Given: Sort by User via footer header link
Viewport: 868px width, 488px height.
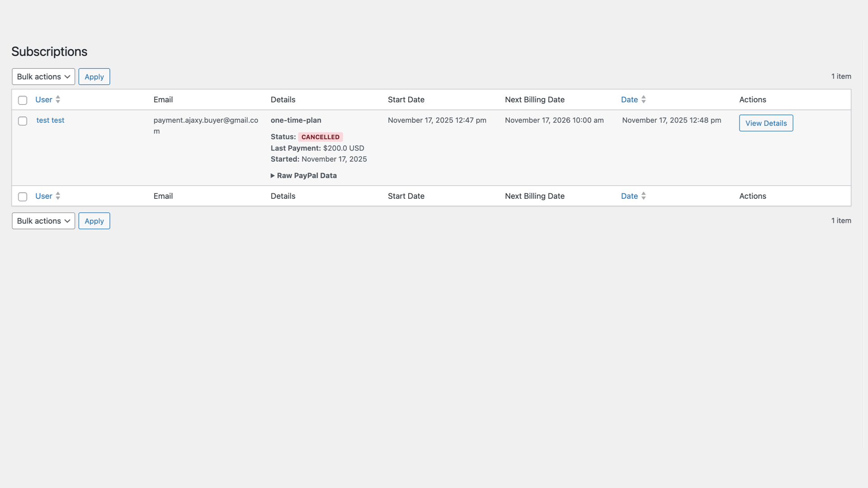Looking at the screenshot, I should coord(44,196).
